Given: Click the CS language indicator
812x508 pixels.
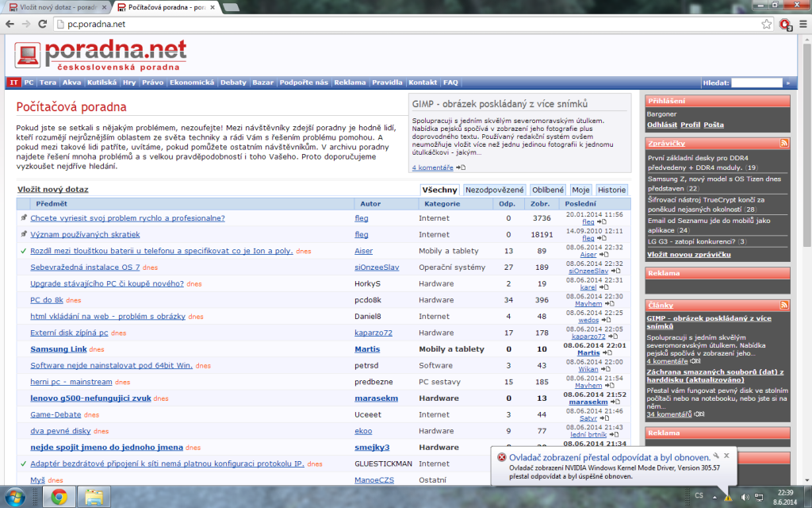Looking at the screenshot, I should click(699, 495).
